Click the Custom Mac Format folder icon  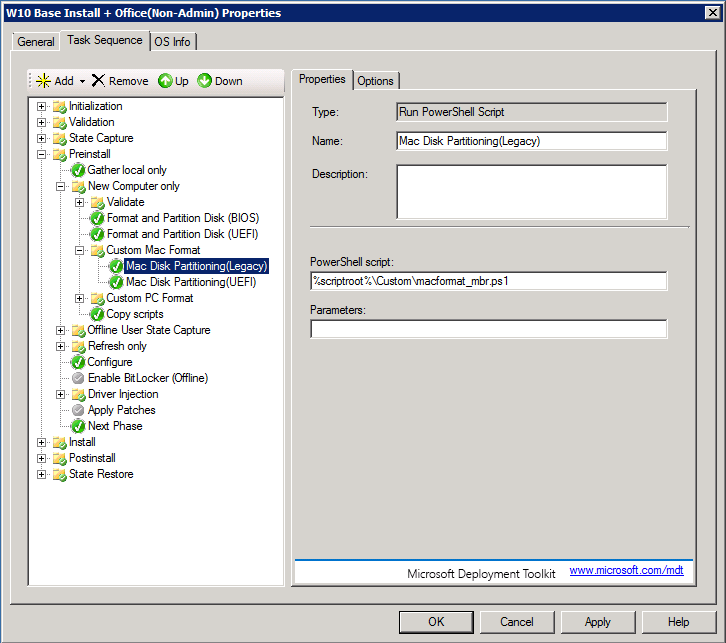tap(98, 250)
